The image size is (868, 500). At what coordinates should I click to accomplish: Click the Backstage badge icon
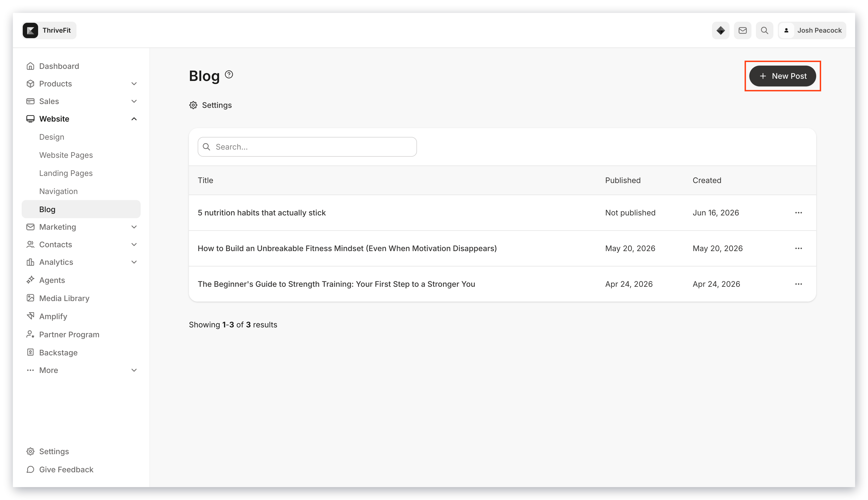tap(30, 352)
